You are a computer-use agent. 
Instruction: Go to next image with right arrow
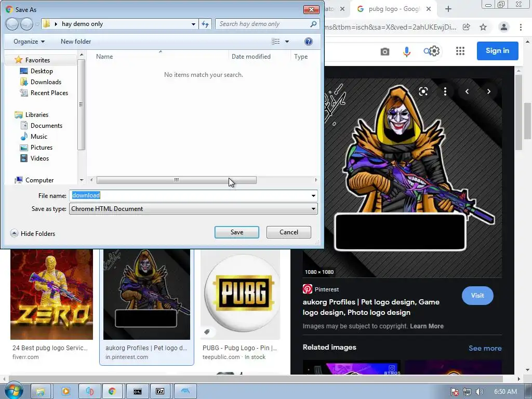488,91
